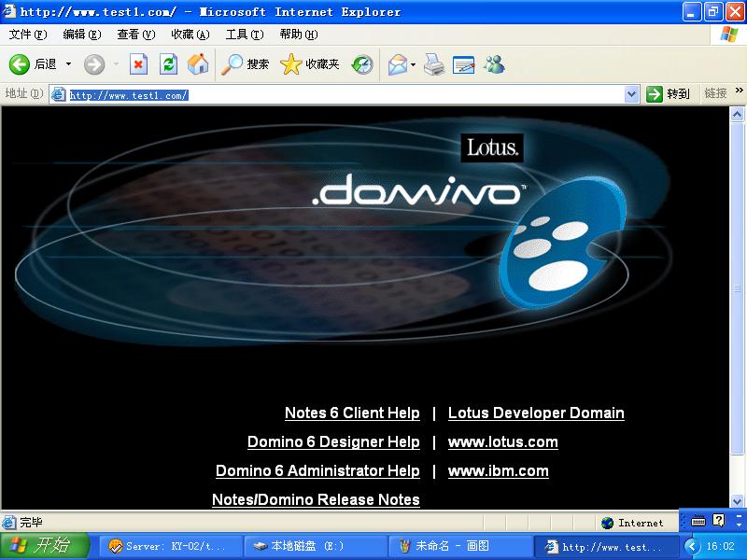Click the Print icon

(x=434, y=64)
